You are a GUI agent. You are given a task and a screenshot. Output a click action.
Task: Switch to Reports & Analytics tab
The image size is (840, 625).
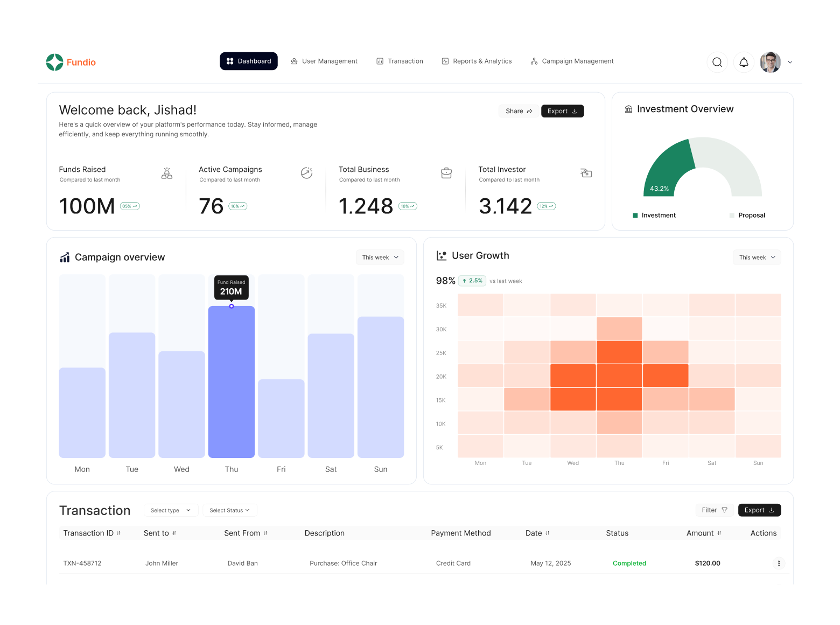pos(477,61)
